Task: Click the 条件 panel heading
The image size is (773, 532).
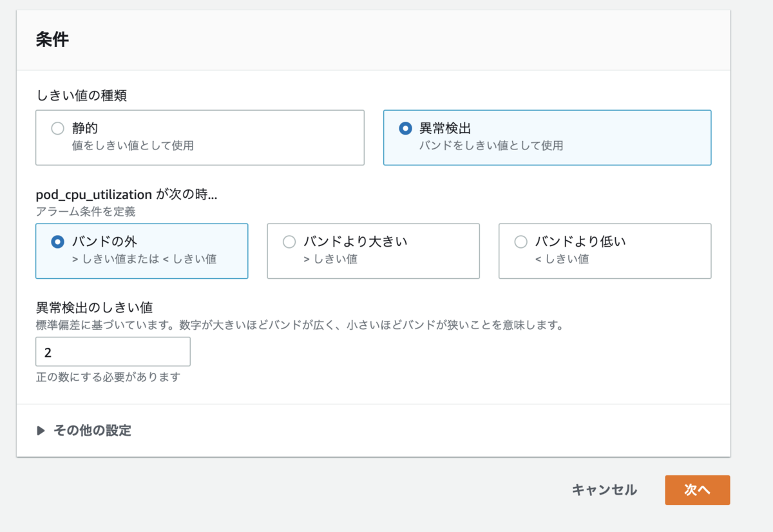Action: pos(52,39)
